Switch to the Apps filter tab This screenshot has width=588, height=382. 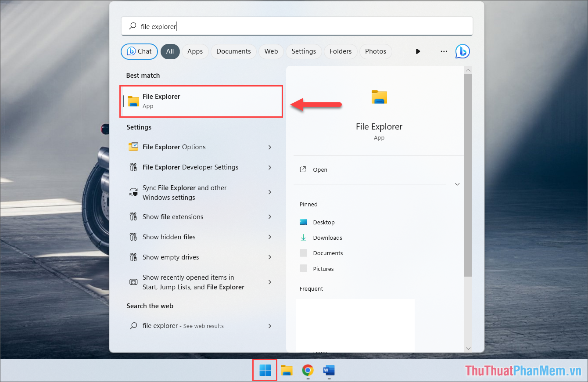coord(195,51)
